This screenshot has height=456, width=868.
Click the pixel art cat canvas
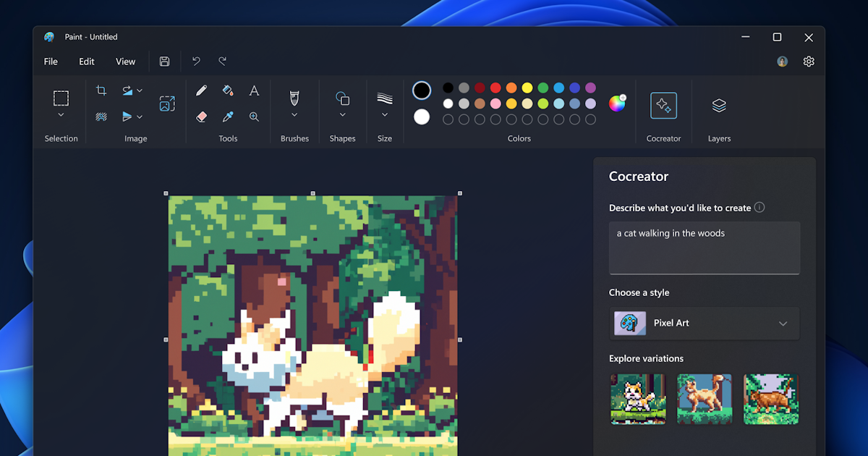(x=313, y=326)
